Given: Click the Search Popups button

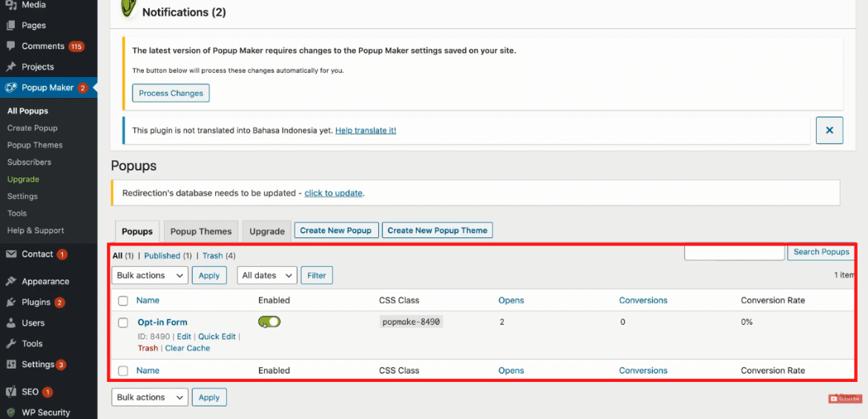Looking at the screenshot, I should [821, 252].
